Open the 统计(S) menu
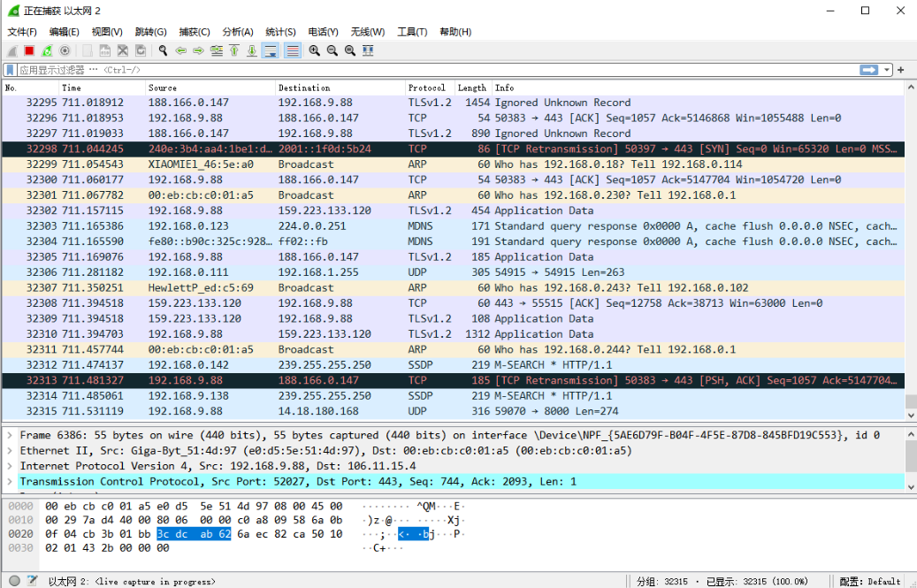 click(280, 32)
